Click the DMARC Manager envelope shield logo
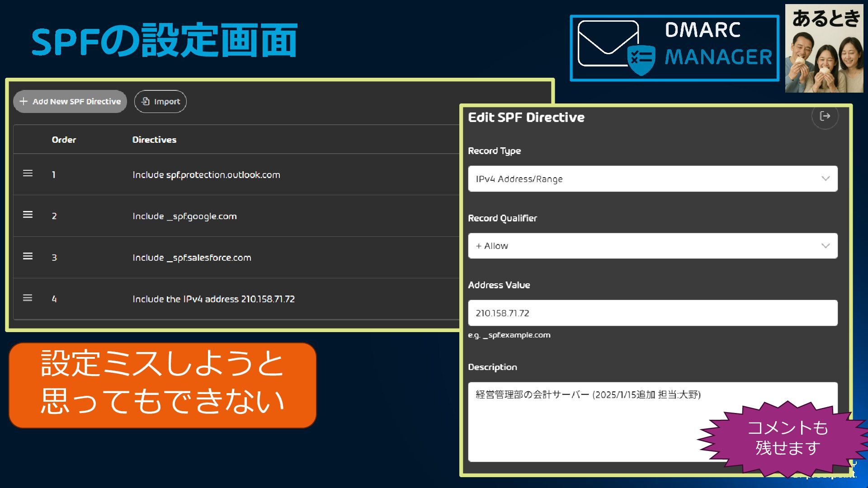Screen dimensions: 868x488 [616, 48]
